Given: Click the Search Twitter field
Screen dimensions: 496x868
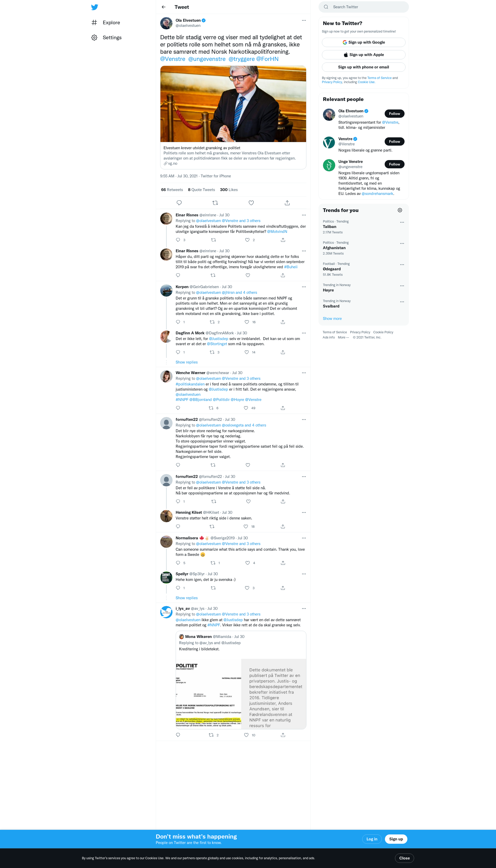Looking at the screenshot, I should pos(363,7).
